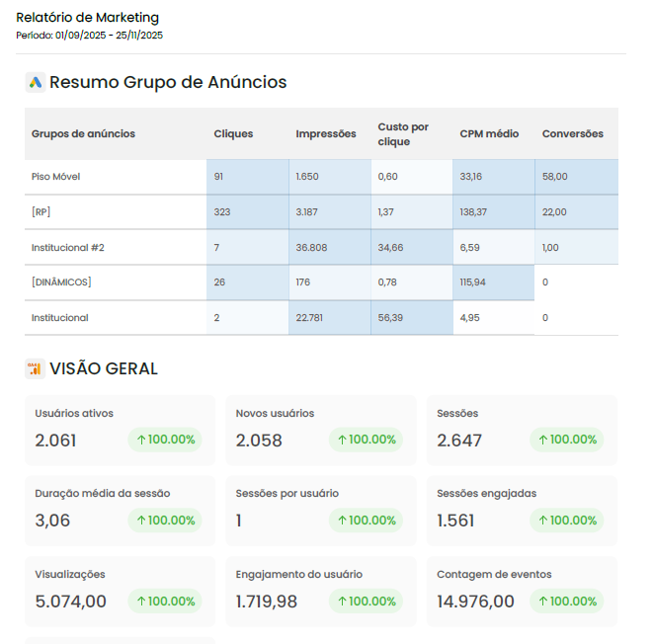Image resolution: width=654 pixels, height=644 pixels.
Task: Click the Analytics icon beside VISÃO GERAL
Action: [x=35, y=369]
